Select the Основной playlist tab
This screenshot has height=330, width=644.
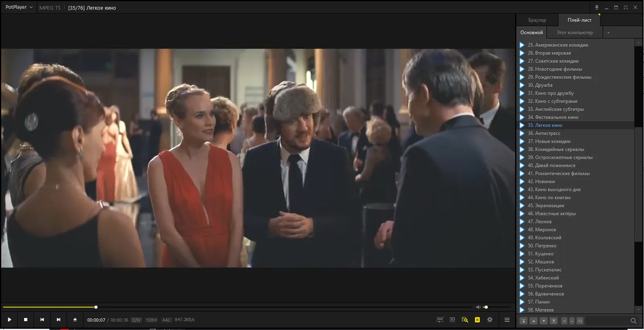532,33
